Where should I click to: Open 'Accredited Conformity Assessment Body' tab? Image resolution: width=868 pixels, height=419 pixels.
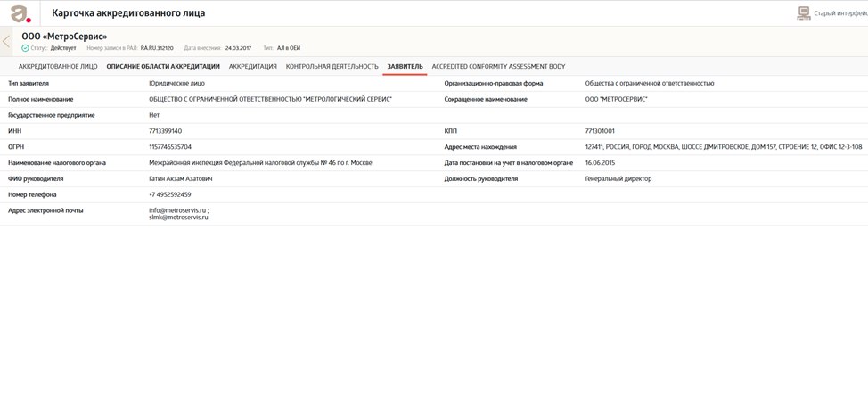[498, 67]
